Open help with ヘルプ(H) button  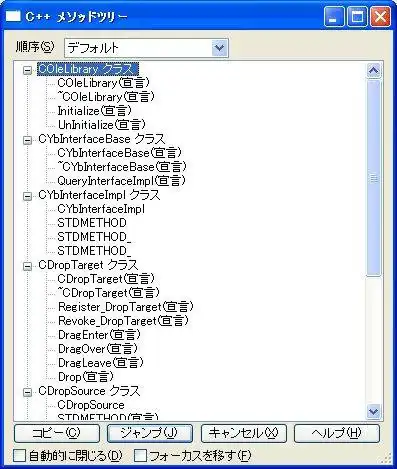pos(337,433)
